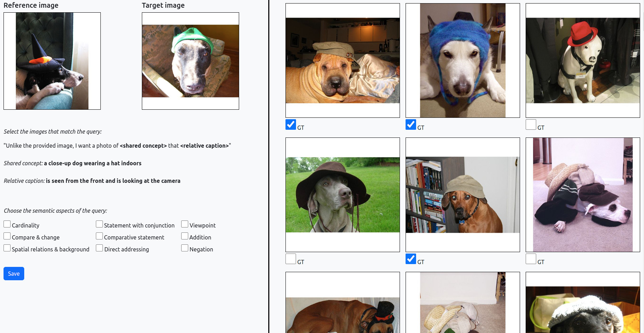The width and height of the screenshot is (644, 333).
Task: Uncheck GT under the blue knit hat dog
Action: point(411,124)
